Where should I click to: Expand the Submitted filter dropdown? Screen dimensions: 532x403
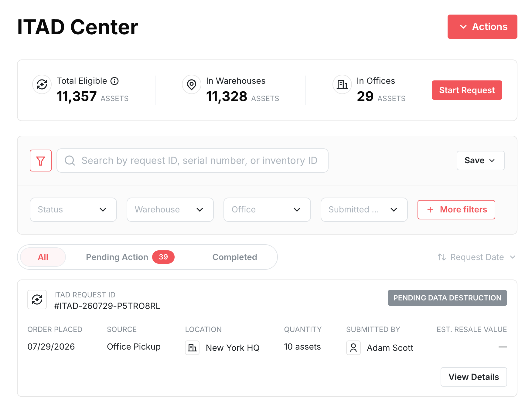pyautogui.click(x=364, y=210)
